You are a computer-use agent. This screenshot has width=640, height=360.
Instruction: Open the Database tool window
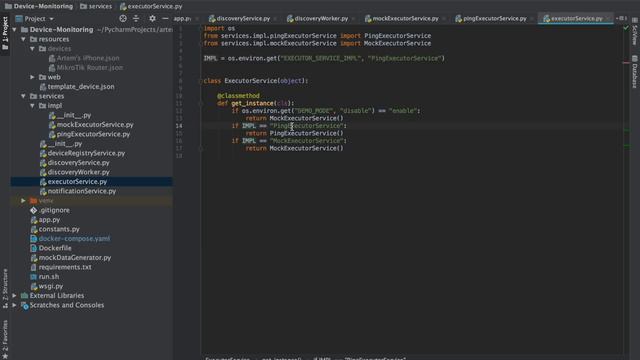click(635, 71)
